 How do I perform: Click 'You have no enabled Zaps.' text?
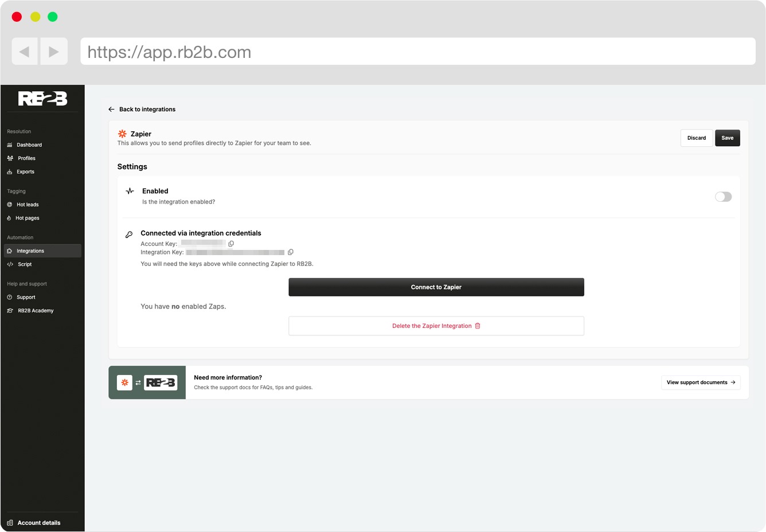coord(183,307)
